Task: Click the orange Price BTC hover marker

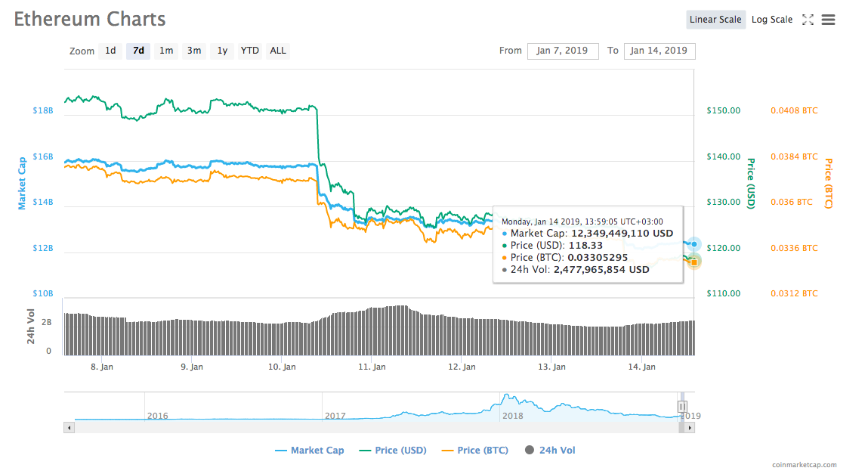Action: click(694, 262)
